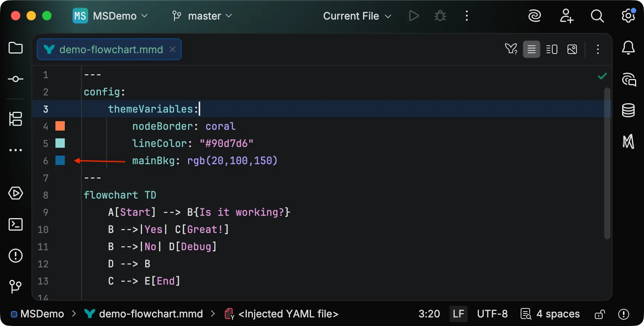Click UTF-8 encoding in status bar
The width and height of the screenshot is (644, 326).
(492, 314)
